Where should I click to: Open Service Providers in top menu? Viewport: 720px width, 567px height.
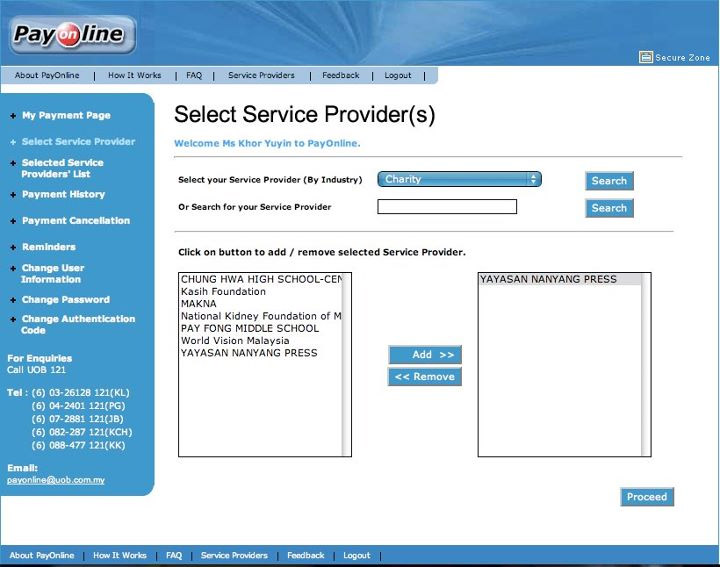(x=261, y=75)
